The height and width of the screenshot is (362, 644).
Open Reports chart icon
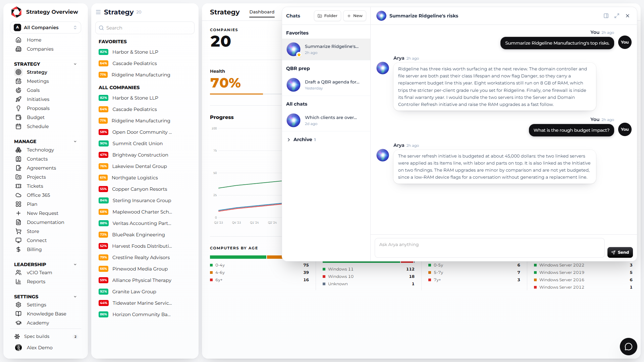point(18,282)
